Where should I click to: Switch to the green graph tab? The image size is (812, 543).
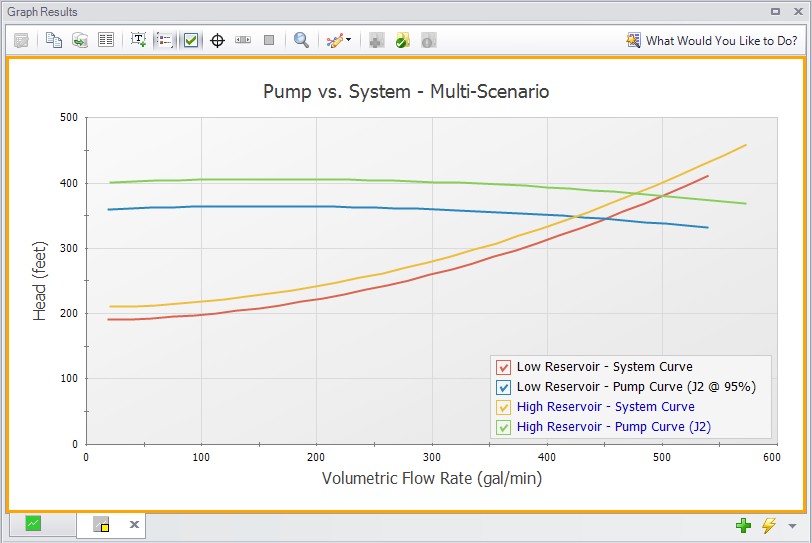tap(34, 523)
